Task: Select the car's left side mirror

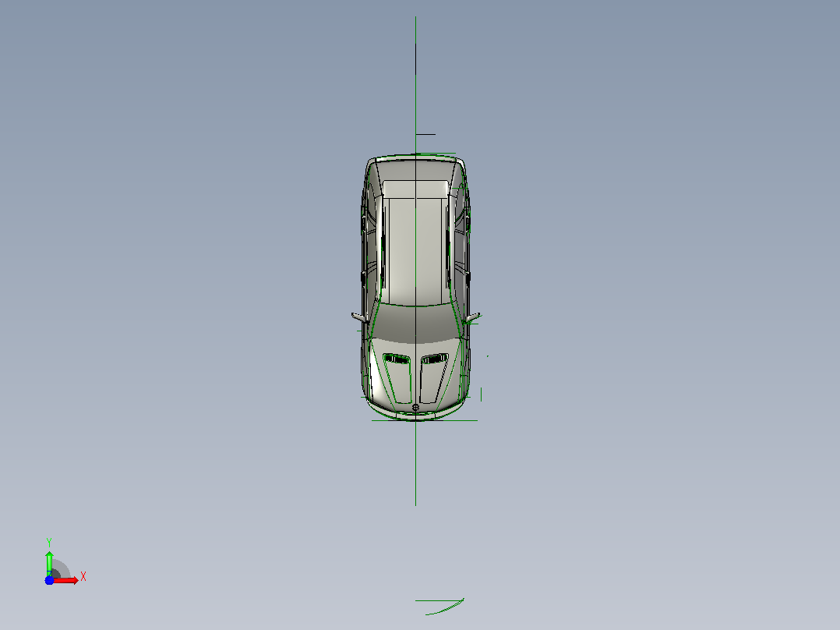Action: click(x=359, y=317)
